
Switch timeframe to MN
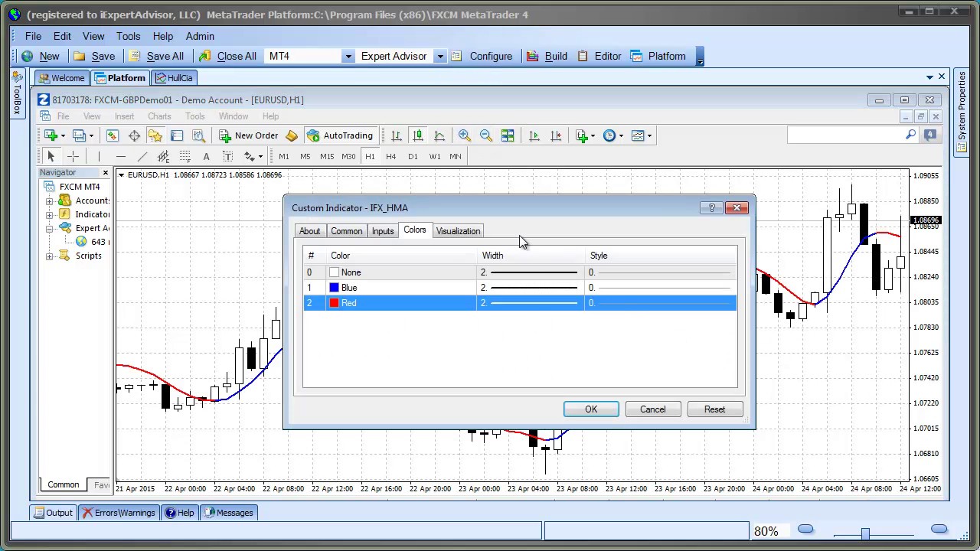coord(456,156)
